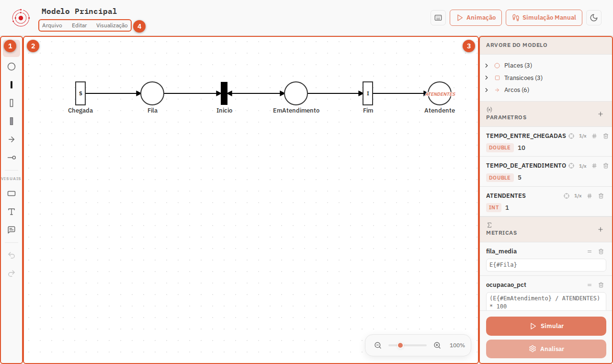Edit the ocupacao_pct expression field
613x364 pixels.
point(546,302)
